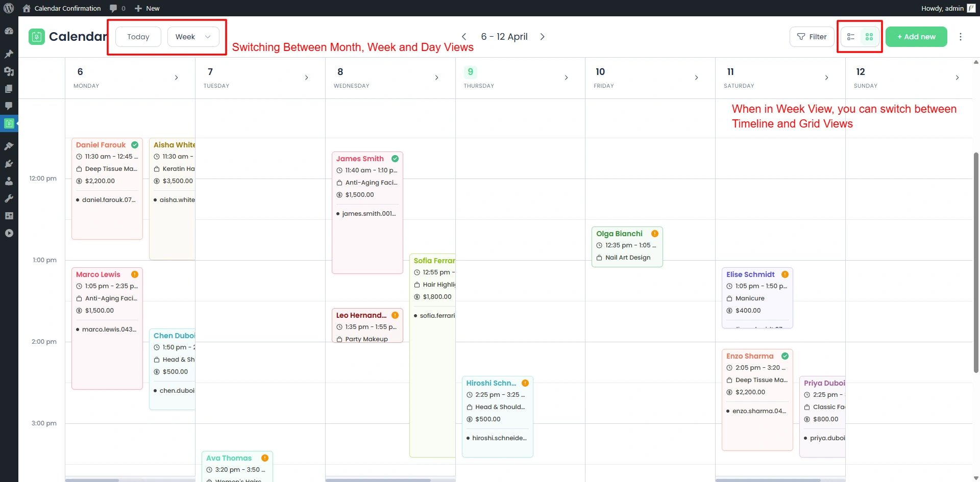Image resolution: width=980 pixels, height=482 pixels.
Task: Open the Week view dropdown
Action: 193,36
